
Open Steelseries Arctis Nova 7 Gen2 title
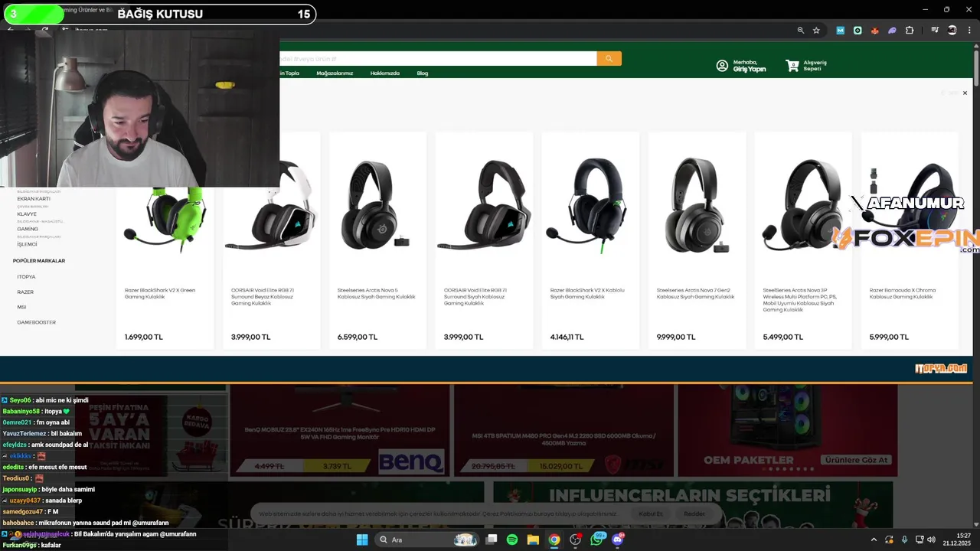click(695, 293)
